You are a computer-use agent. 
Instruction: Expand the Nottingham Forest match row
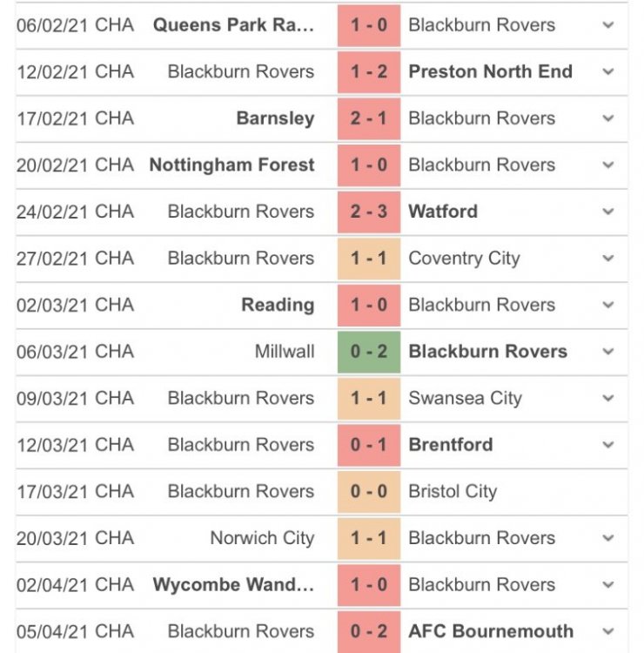tap(608, 165)
